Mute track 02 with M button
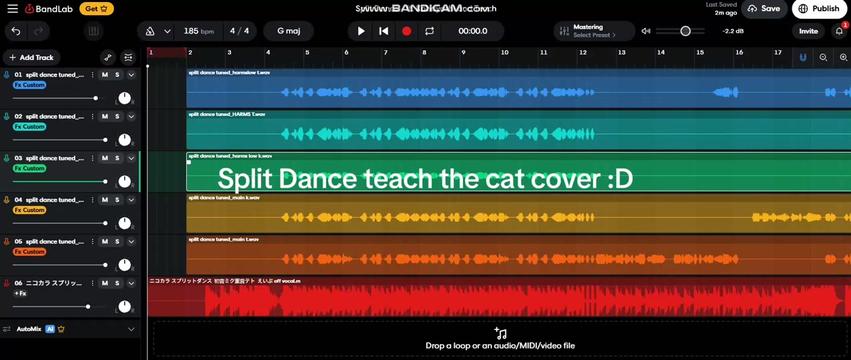851x360 pixels. 105,116
